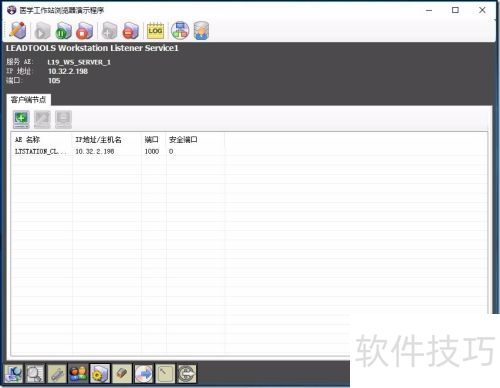Maximize the window
The width and height of the screenshot is (500, 388).
coord(455,10)
